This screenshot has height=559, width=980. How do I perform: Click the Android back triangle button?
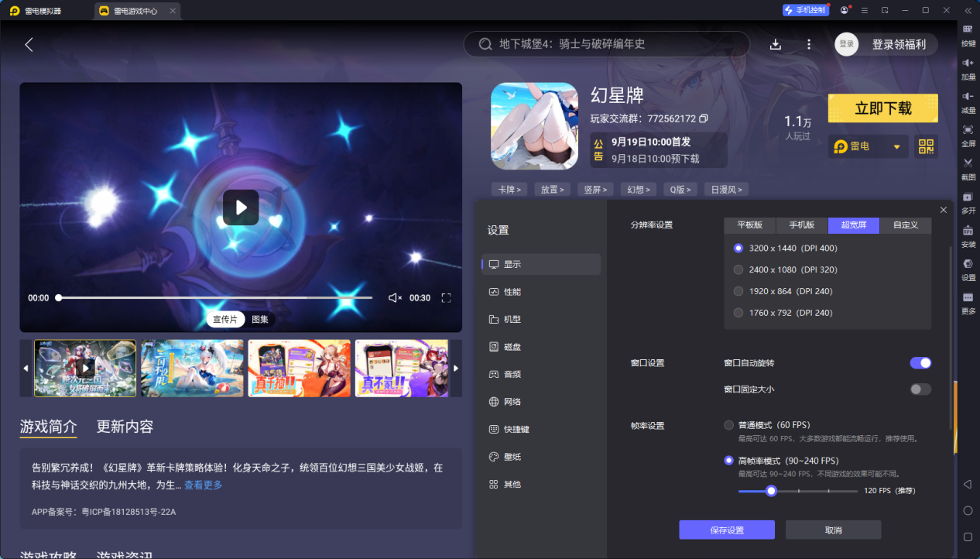(968, 484)
